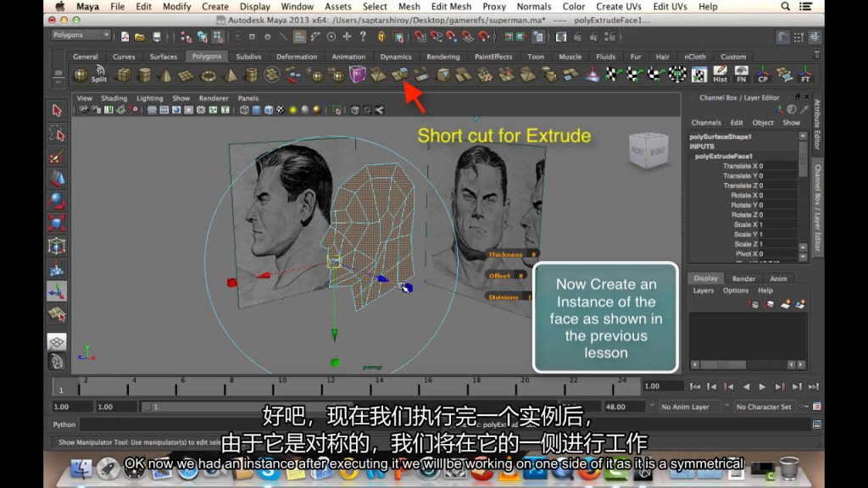Select the arrow Select tool in toolbox
Screen dimensions: 868x488
[x=57, y=110]
